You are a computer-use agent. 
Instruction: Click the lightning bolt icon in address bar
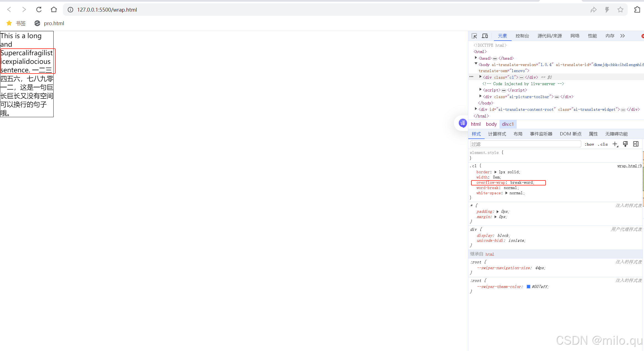tap(607, 10)
